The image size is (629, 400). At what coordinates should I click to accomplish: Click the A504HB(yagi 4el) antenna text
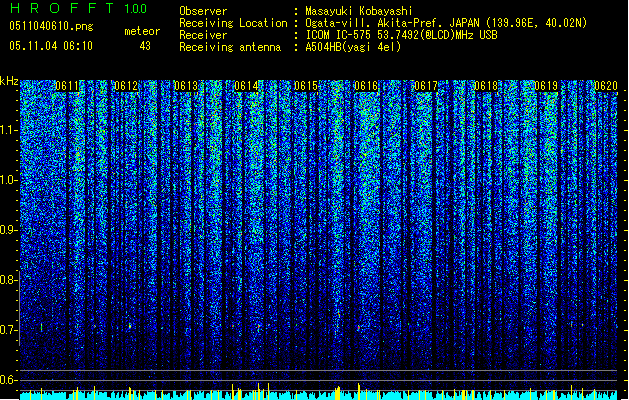pyautogui.click(x=353, y=47)
